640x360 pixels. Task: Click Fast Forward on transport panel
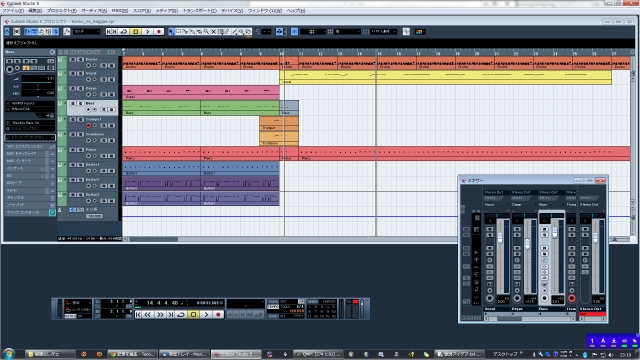160,315
